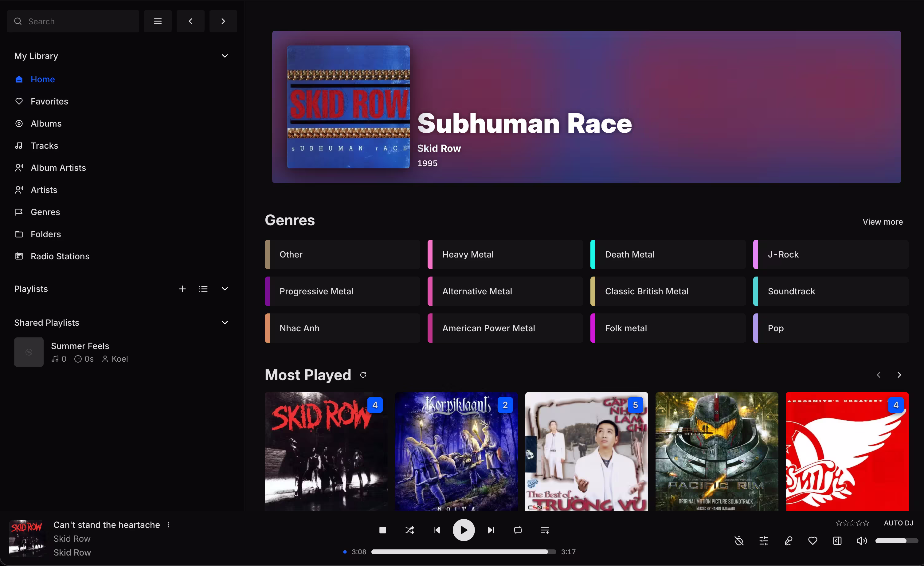Open the play queue
The image size is (924, 566).
click(x=545, y=530)
